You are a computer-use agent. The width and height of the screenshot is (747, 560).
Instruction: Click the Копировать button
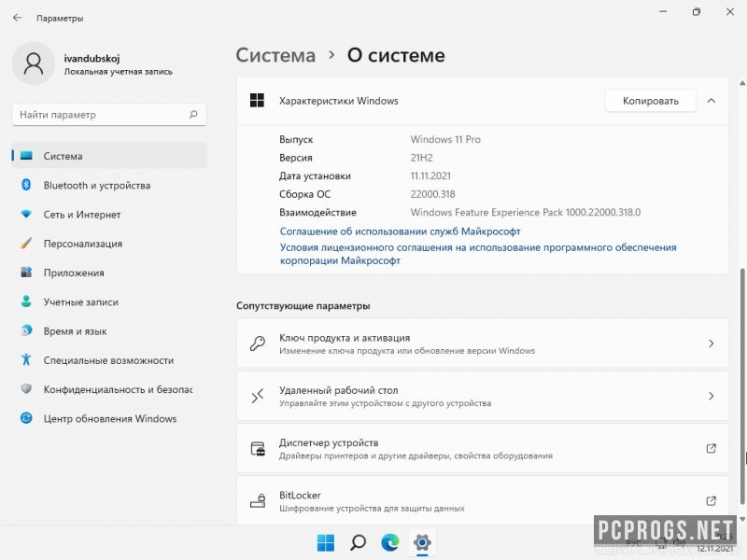(x=650, y=101)
